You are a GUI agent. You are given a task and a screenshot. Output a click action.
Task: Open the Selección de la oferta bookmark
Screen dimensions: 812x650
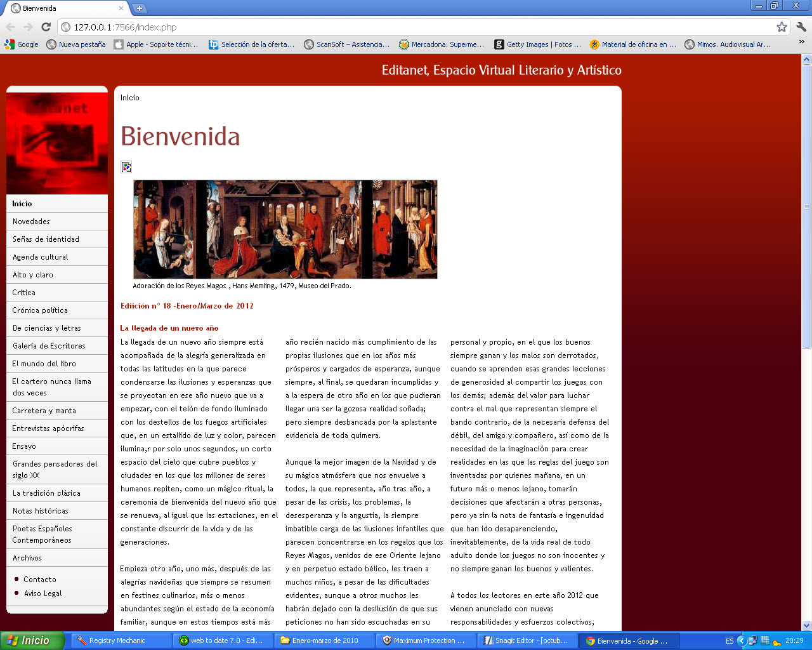252,44
